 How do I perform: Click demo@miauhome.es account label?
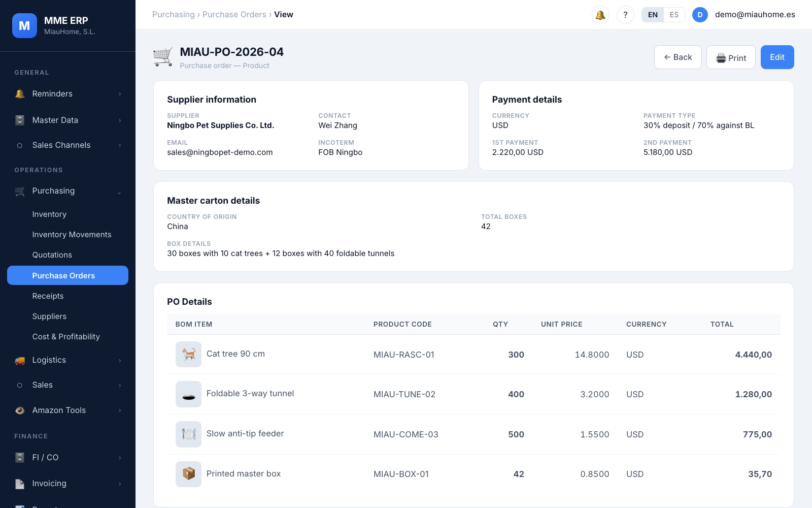pos(755,15)
